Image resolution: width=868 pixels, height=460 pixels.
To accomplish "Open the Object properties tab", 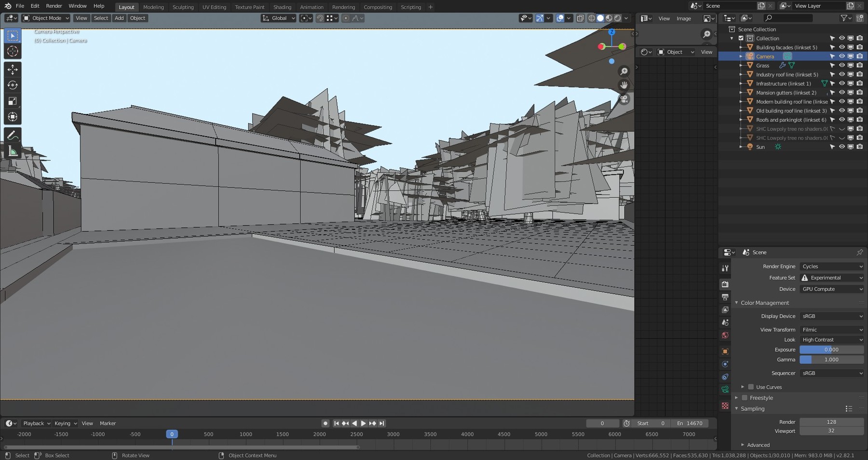I will (725, 351).
